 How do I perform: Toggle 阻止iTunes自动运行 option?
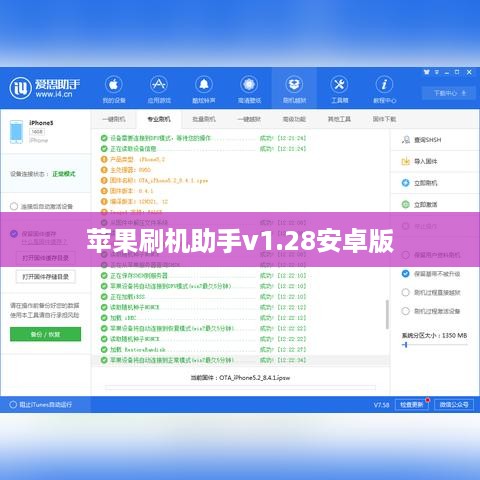pyautogui.click(x=13, y=405)
